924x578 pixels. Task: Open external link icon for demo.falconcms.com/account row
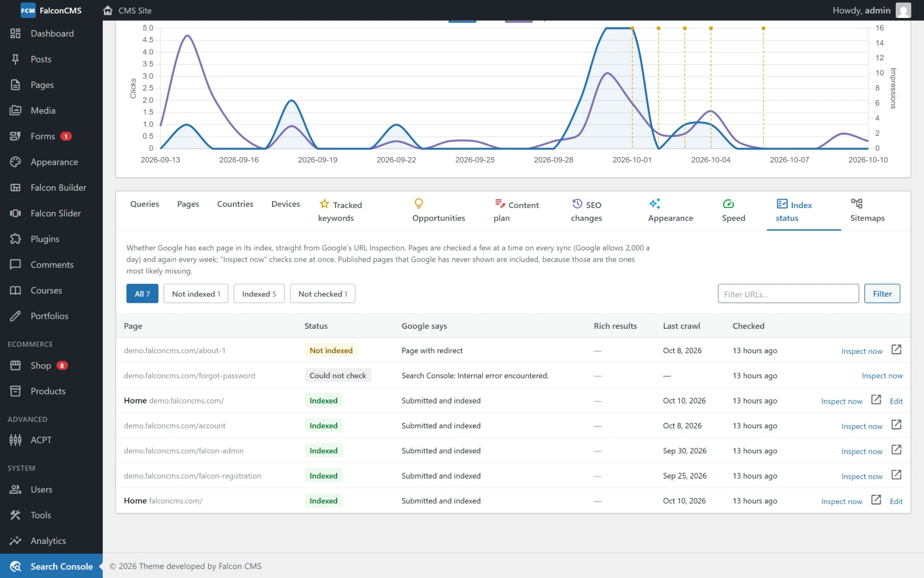click(x=896, y=425)
